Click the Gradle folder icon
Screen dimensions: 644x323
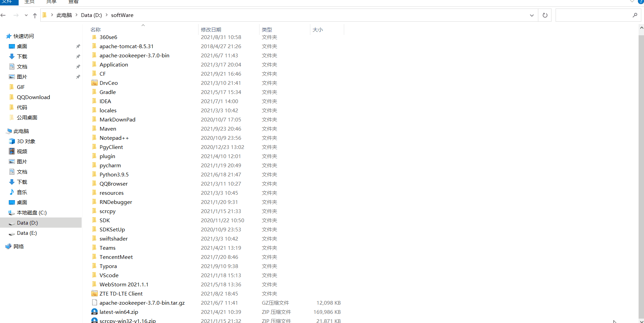coord(94,92)
